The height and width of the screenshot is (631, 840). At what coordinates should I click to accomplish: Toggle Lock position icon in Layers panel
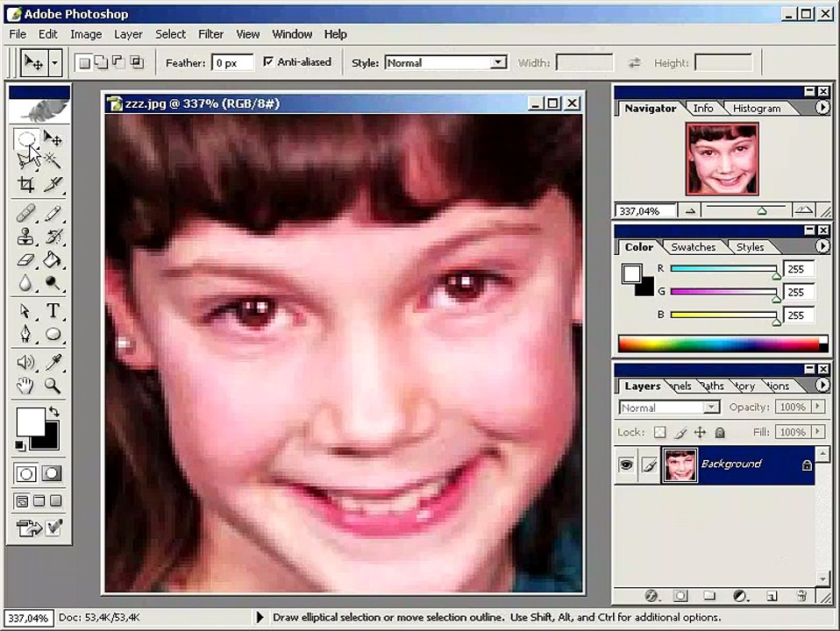point(701,432)
